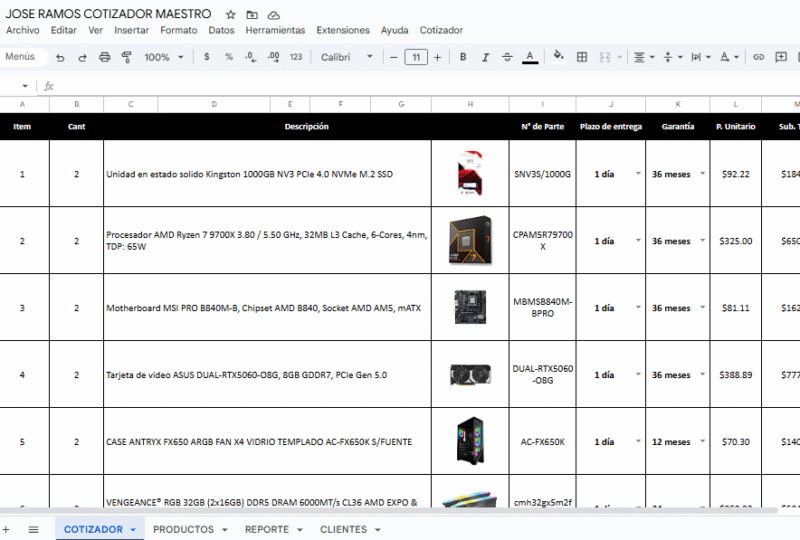Add a new sheet with plus button

click(6, 529)
